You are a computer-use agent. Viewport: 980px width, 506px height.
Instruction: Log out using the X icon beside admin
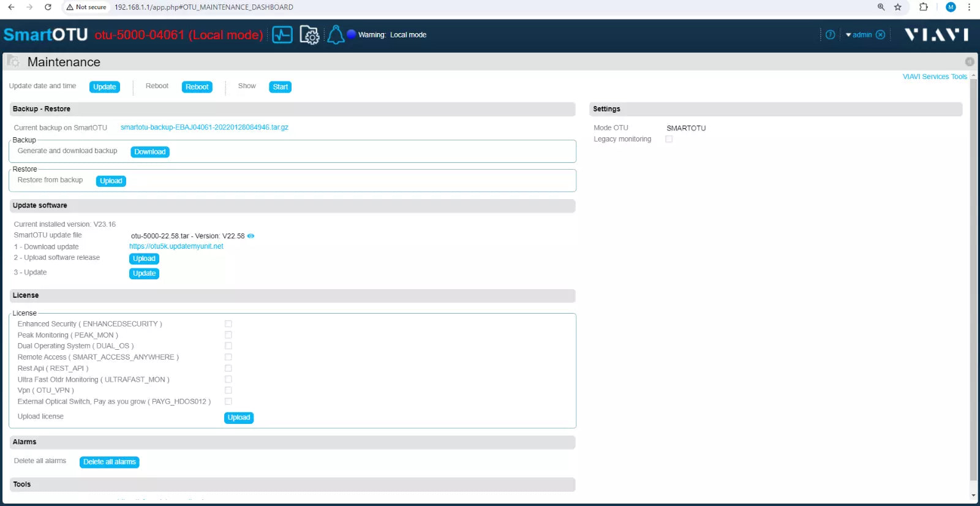click(x=880, y=35)
